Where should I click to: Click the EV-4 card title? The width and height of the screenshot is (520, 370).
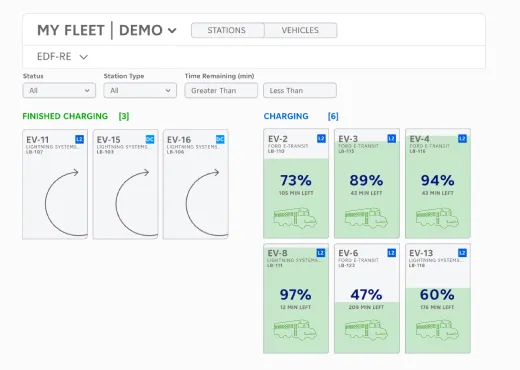pyautogui.click(x=419, y=138)
